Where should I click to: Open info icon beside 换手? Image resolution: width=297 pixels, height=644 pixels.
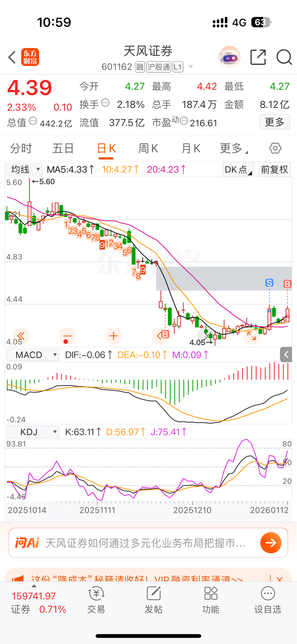(x=105, y=103)
